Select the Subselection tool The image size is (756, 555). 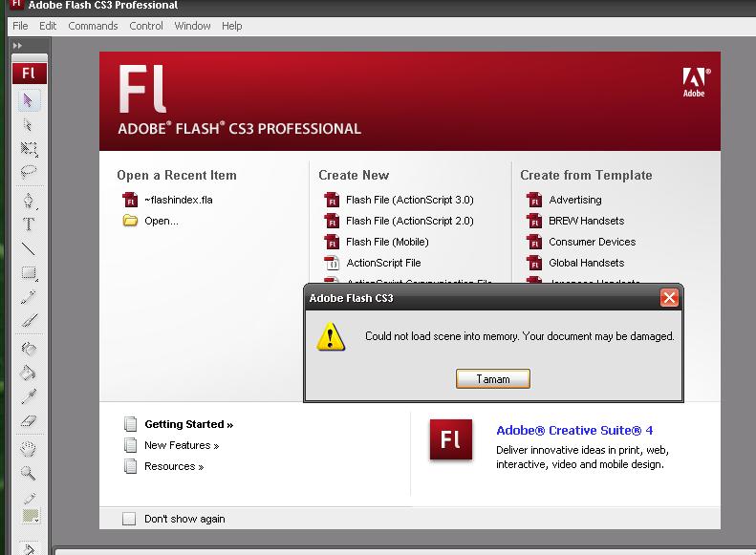point(29,125)
